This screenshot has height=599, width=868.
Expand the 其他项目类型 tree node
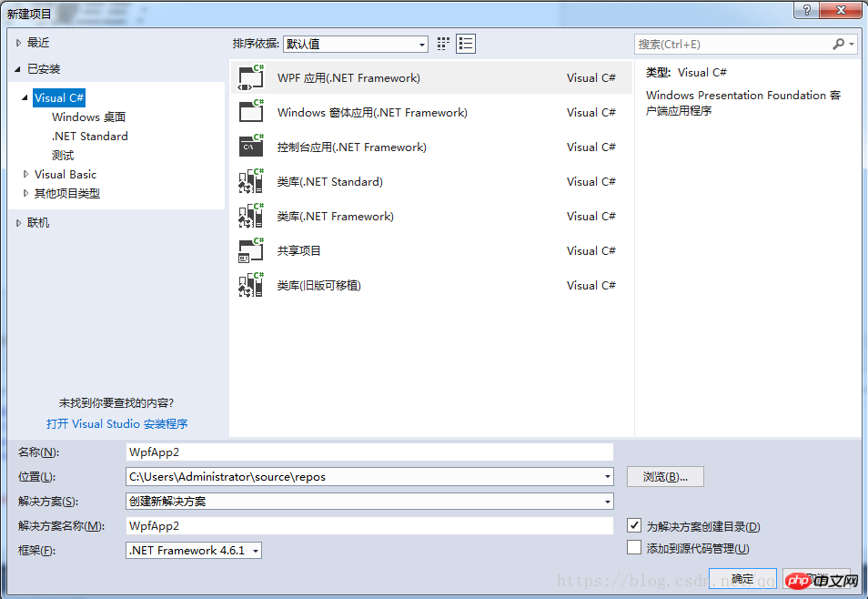[x=25, y=193]
